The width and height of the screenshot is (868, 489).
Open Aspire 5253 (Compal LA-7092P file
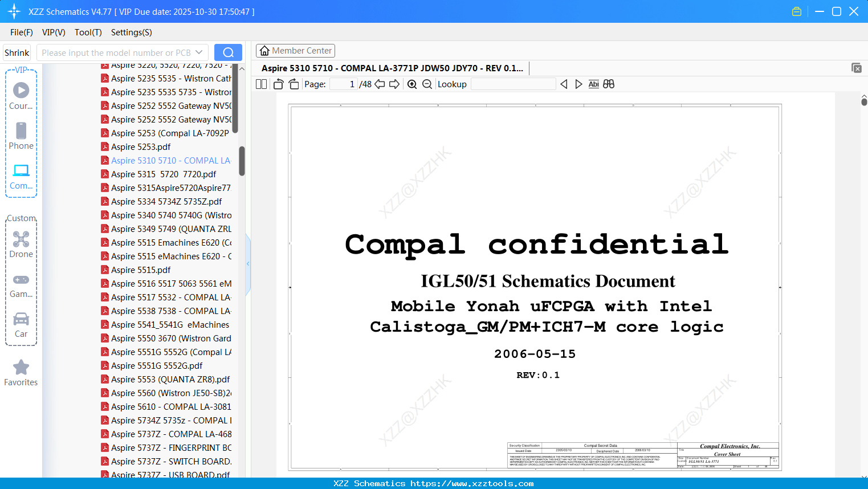point(166,133)
